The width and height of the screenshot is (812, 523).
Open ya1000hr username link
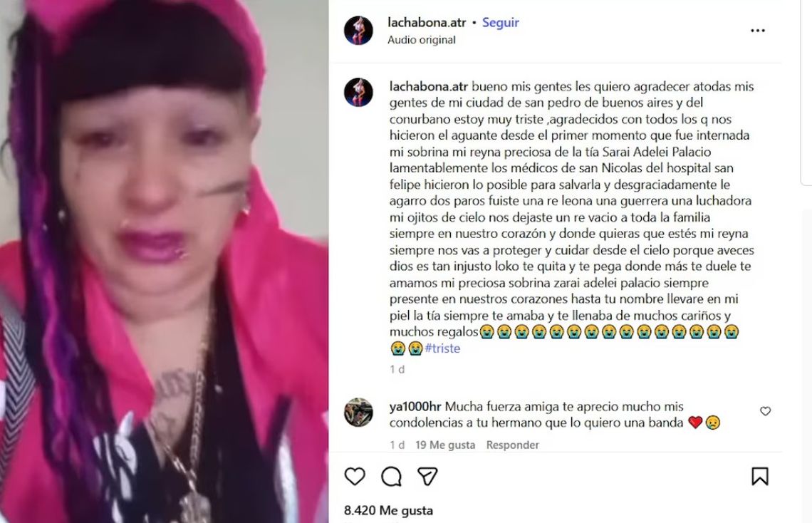tap(415, 406)
